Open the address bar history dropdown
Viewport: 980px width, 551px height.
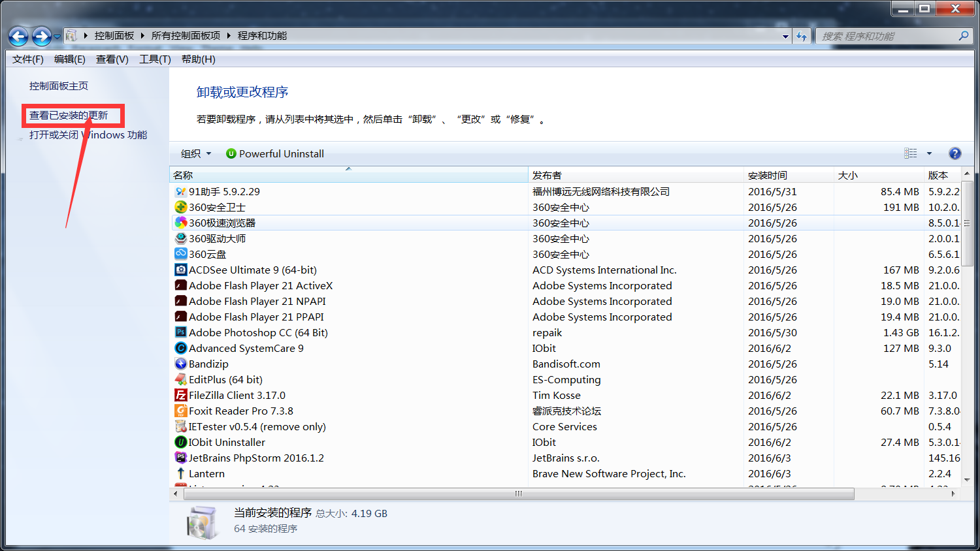tap(785, 37)
